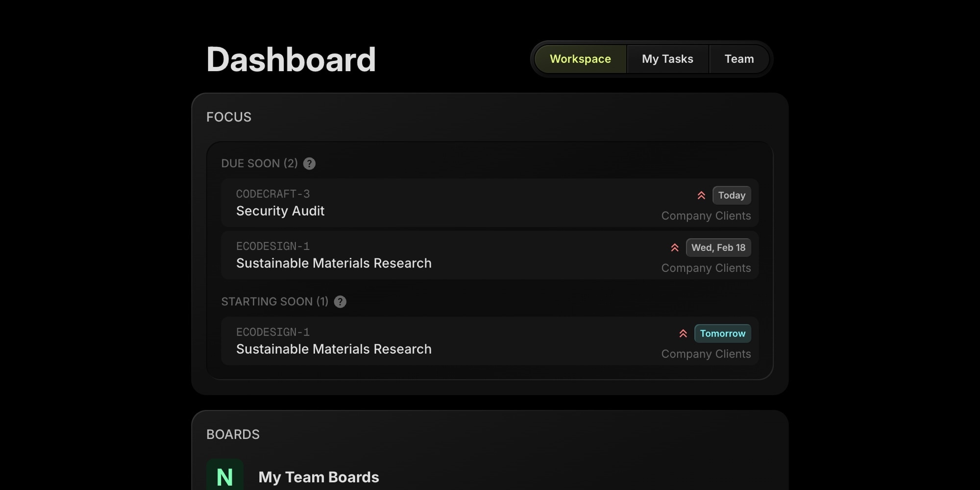
Task: Click the green N team avatar
Action: click(x=225, y=476)
